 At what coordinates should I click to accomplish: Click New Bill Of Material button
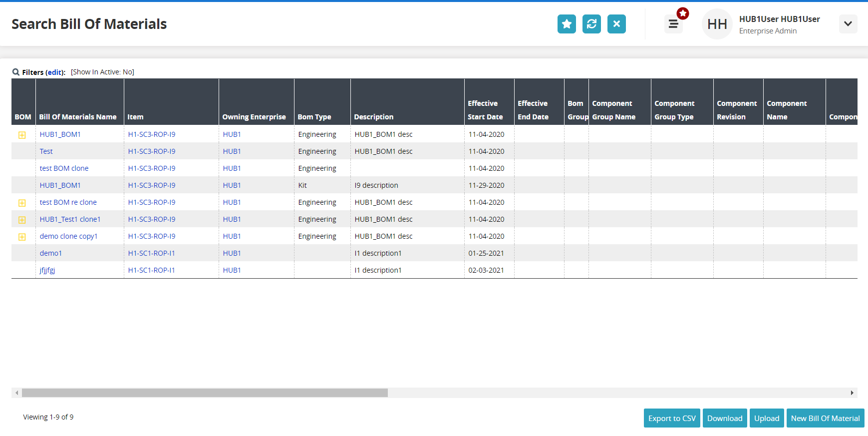825,418
